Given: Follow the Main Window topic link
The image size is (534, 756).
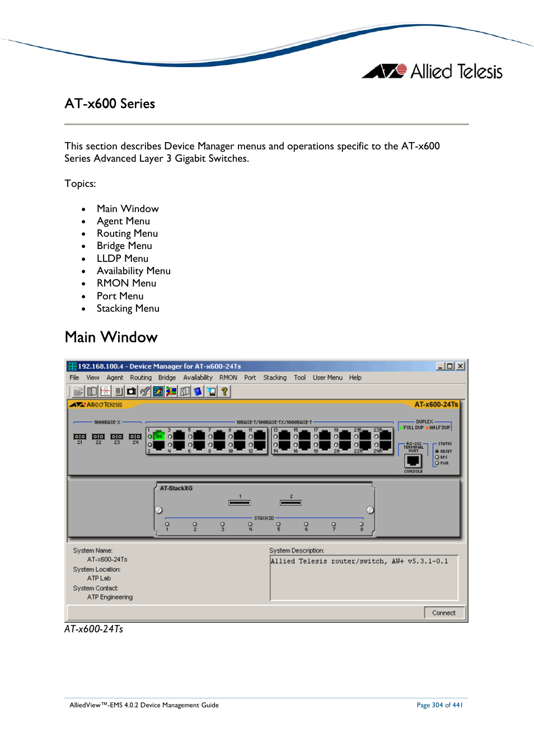Looking at the screenshot, I should [x=128, y=209].
